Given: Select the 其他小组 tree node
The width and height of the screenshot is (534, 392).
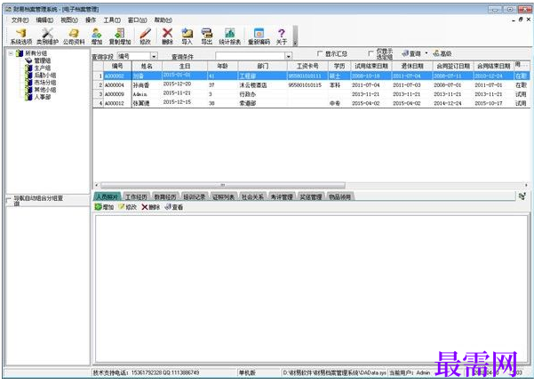Looking at the screenshot, I should pyautogui.click(x=45, y=90).
